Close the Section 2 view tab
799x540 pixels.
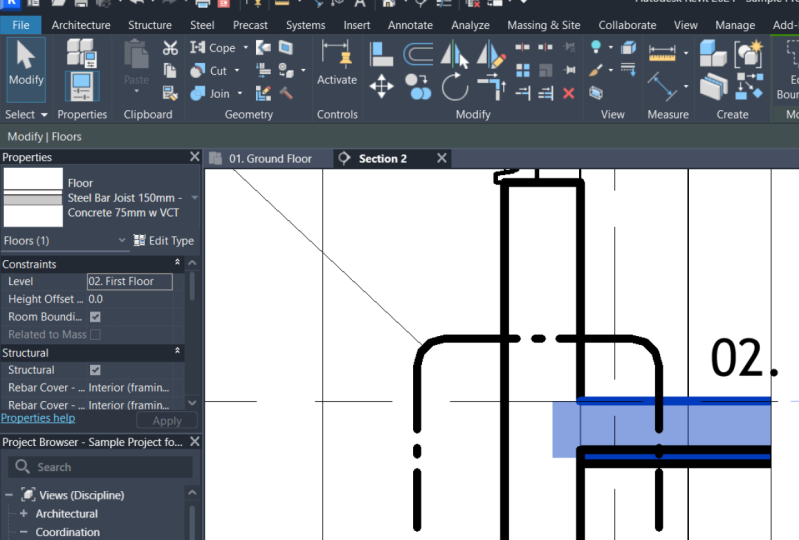point(442,158)
